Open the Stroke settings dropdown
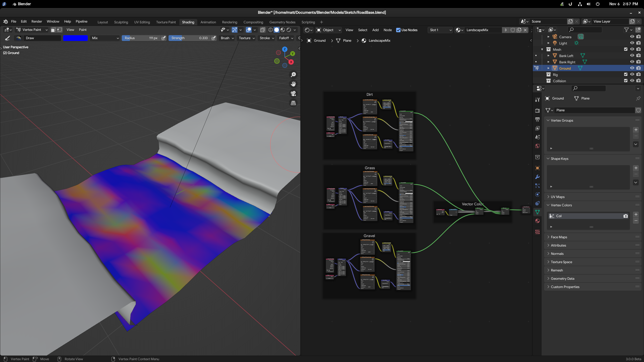644x362 pixels. 267,38
